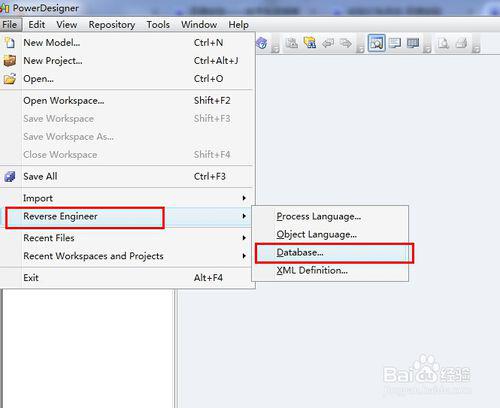The image size is (500, 408).
Task: Click the yellow folder repository toolbar icon
Action: point(310,43)
